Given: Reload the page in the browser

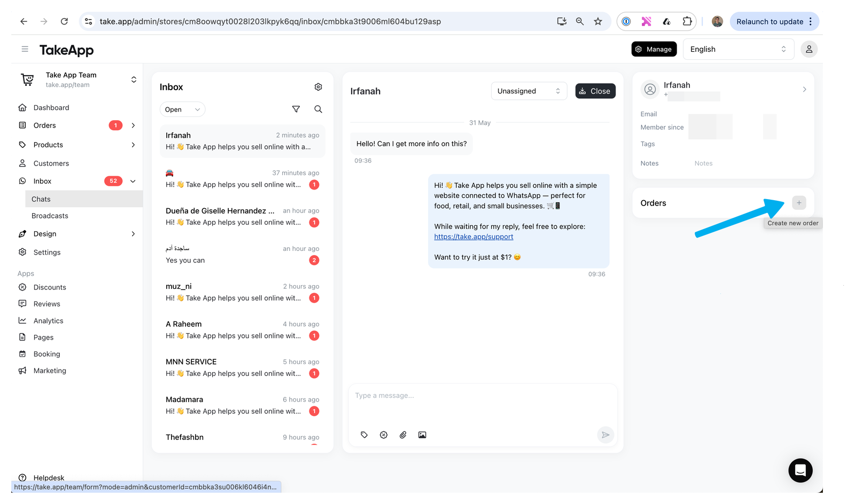Looking at the screenshot, I should (64, 21).
